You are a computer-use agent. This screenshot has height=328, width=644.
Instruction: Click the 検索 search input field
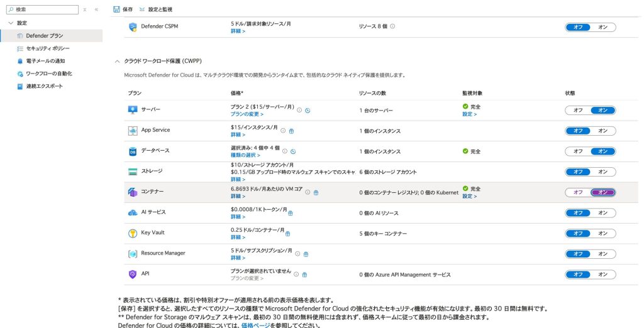(x=44, y=9)
